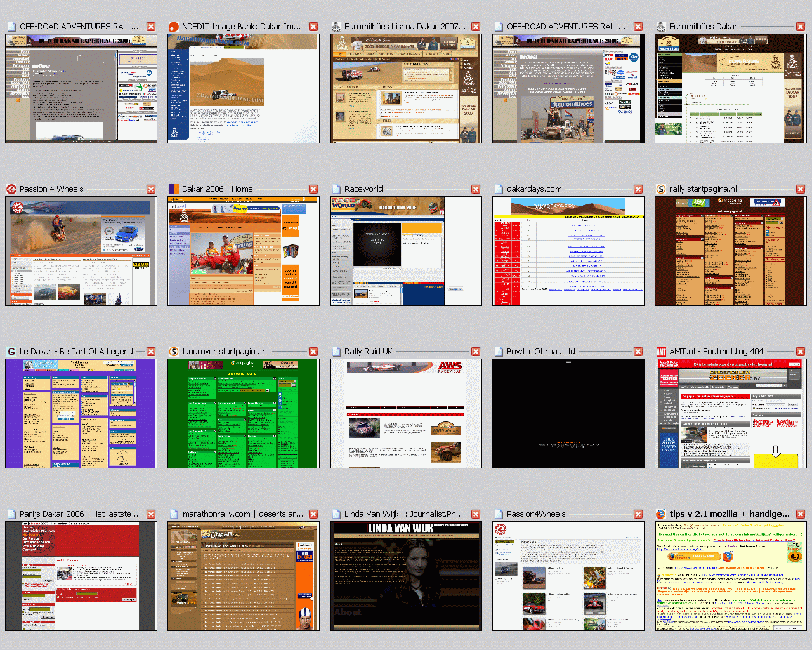Click the marathonrally.com favicon

(x=174, y=514)
